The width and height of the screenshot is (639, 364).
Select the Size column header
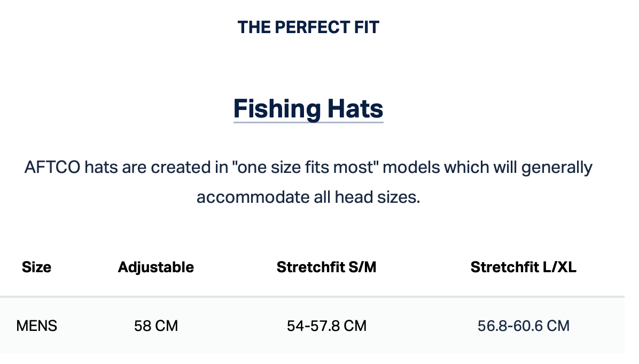coord(36,267)
